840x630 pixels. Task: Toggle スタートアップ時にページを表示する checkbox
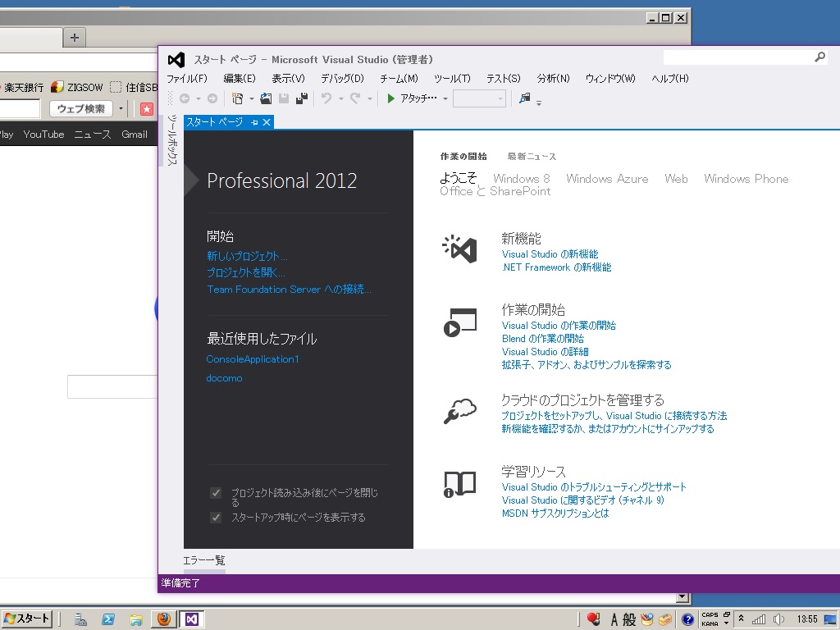pos(216,518)
